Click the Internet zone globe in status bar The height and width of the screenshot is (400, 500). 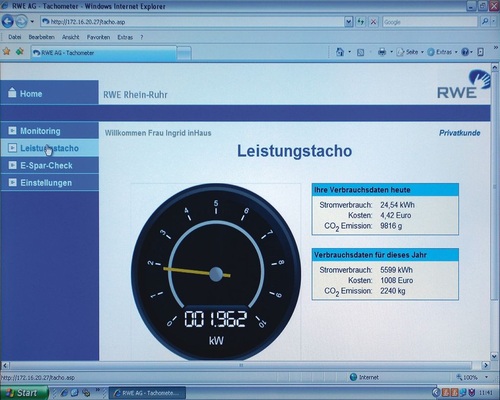[x=353, y=377]
